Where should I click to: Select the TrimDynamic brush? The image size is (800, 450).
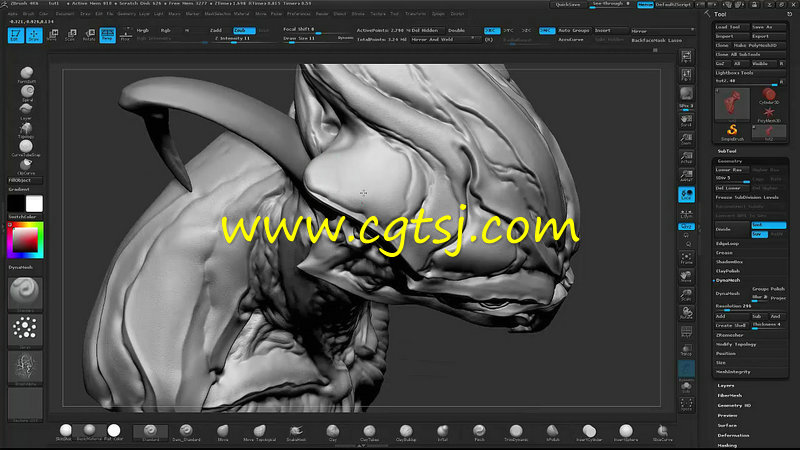(516, 432)
